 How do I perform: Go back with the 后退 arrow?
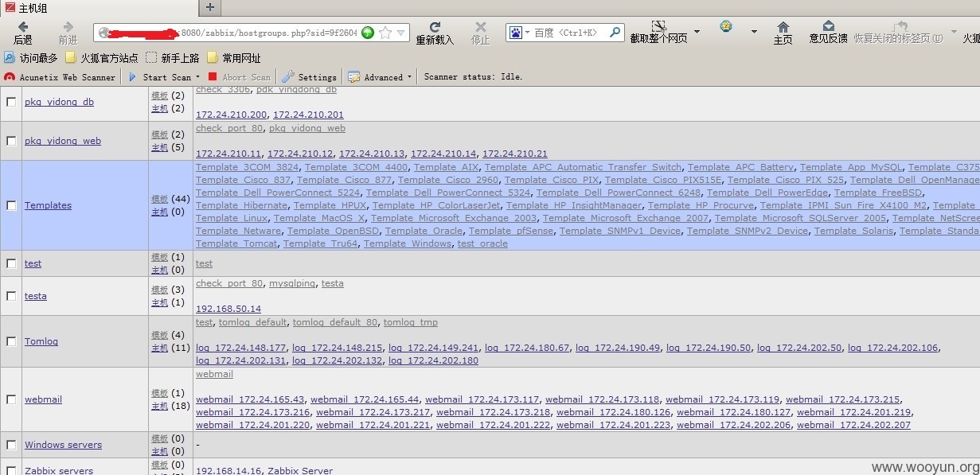click(x=22, y=33)
